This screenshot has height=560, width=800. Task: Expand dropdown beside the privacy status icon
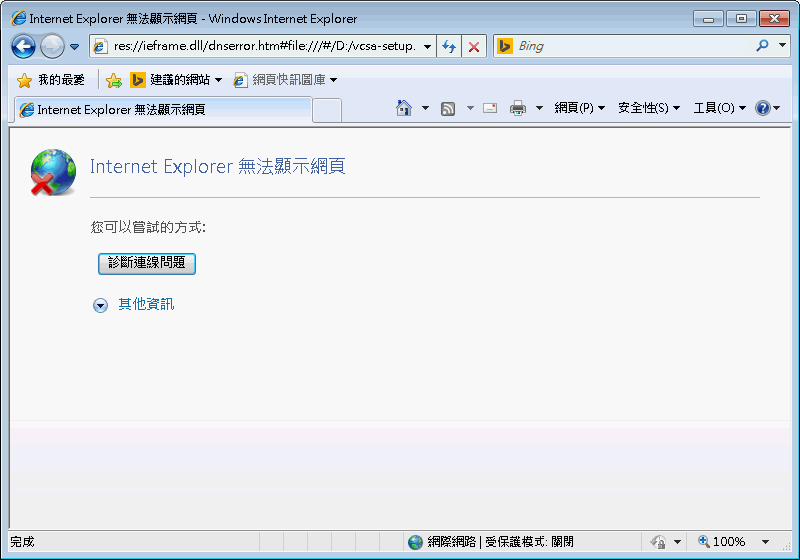click(678, 542)
